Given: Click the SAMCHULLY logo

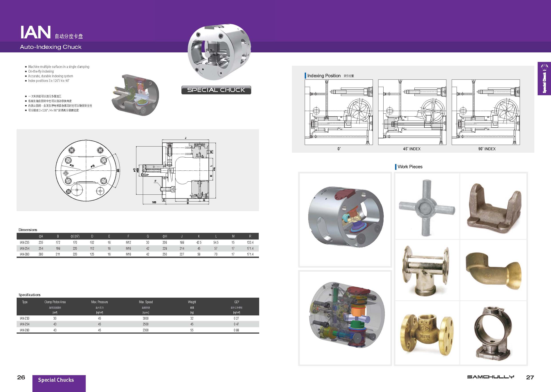Looking at the screenshot, I should coord(490,377).
